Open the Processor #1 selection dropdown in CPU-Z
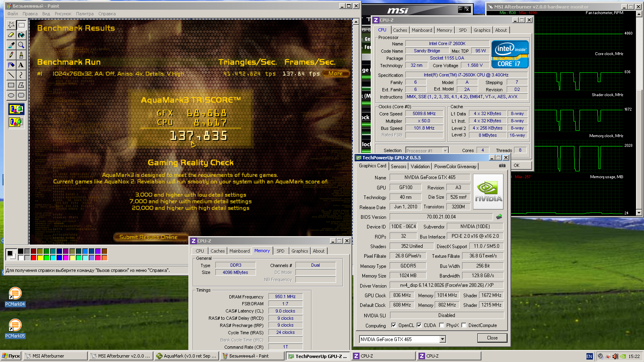Screen dimensions: 644x362 [445, 150]
